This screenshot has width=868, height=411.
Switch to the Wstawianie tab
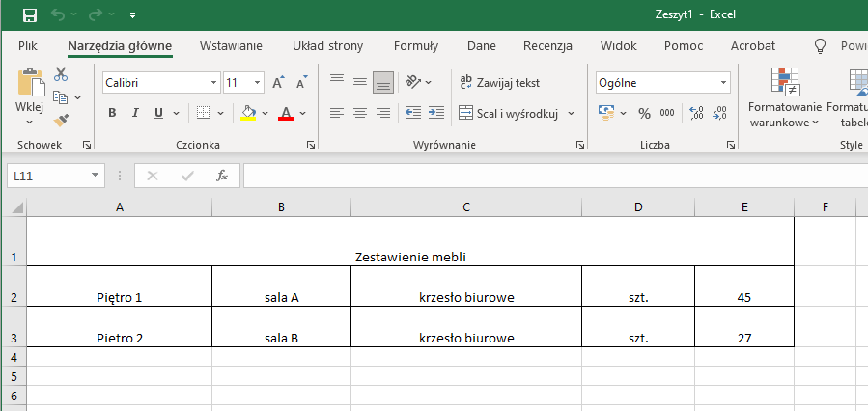coord(231,45)
